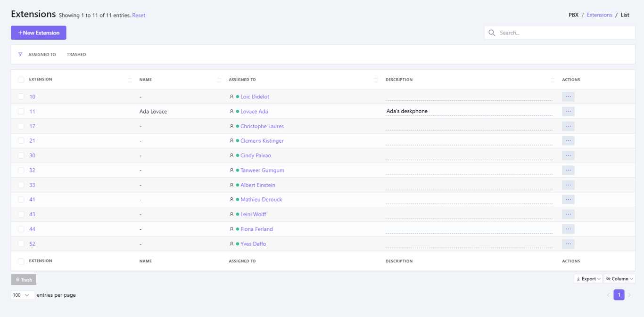The height and width of the screenshot is (317, 644).
Task: Open actions menu for extension 11
Action: (x=568, y=112)
